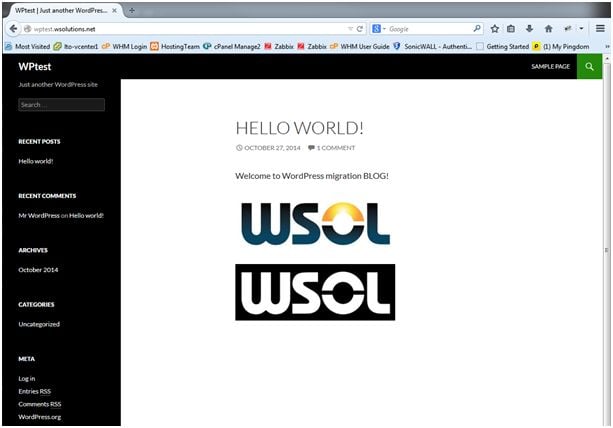Close the WPtest browser tab
This screenshot has width=613, height=428.
114,11
